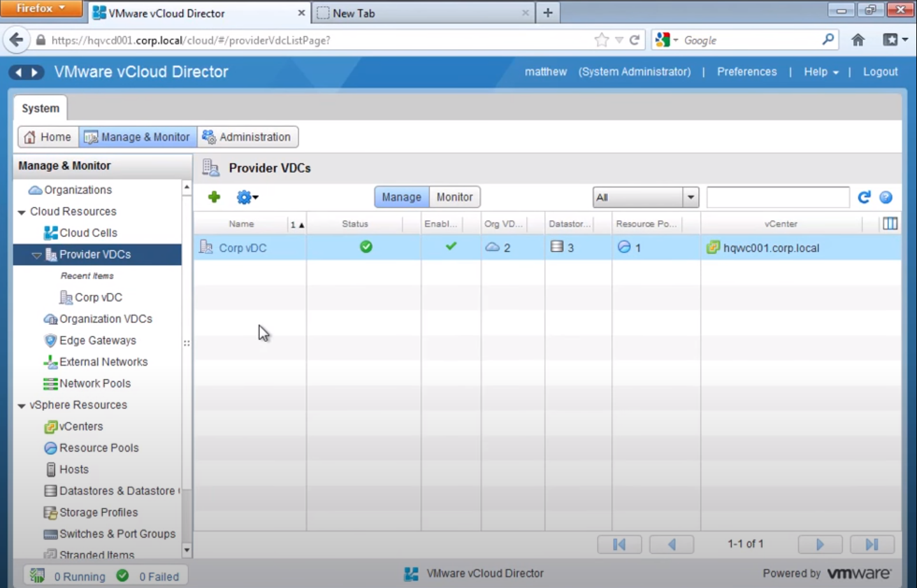
Task: Collapse the Provider VDCs tree node
Action: click(x=36, y=255)
